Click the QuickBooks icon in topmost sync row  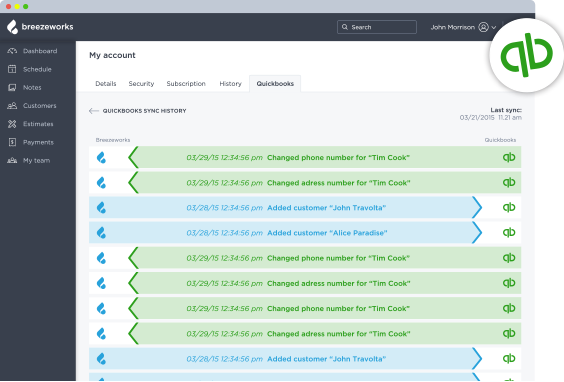[509, 158]
